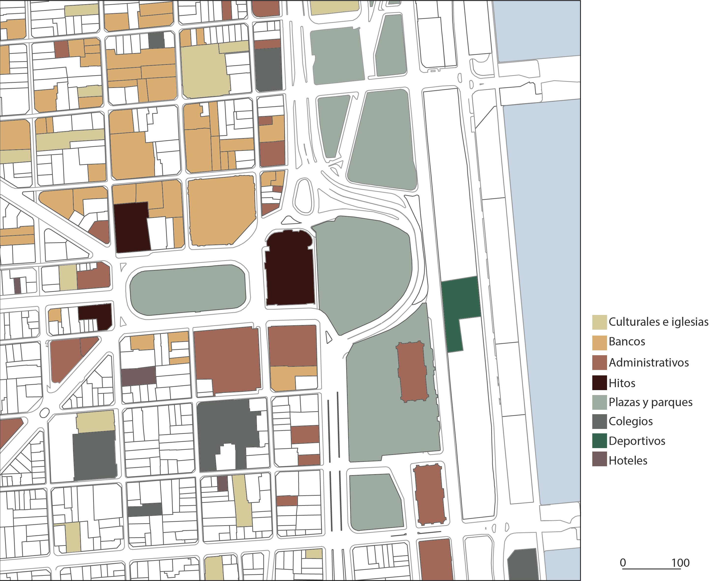
Task: Select the Plazas y parques legend swatch
Action: pyautogui.click(x=599, y=402)
